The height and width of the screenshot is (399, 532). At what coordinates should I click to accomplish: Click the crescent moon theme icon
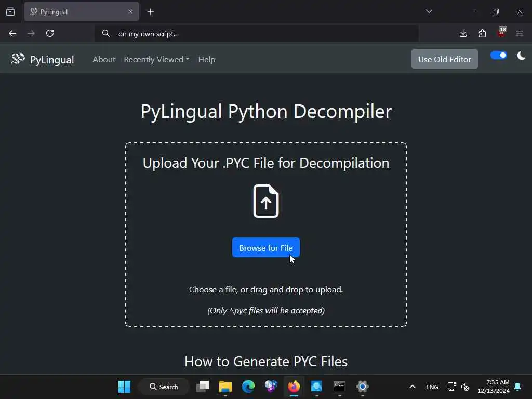521,56
